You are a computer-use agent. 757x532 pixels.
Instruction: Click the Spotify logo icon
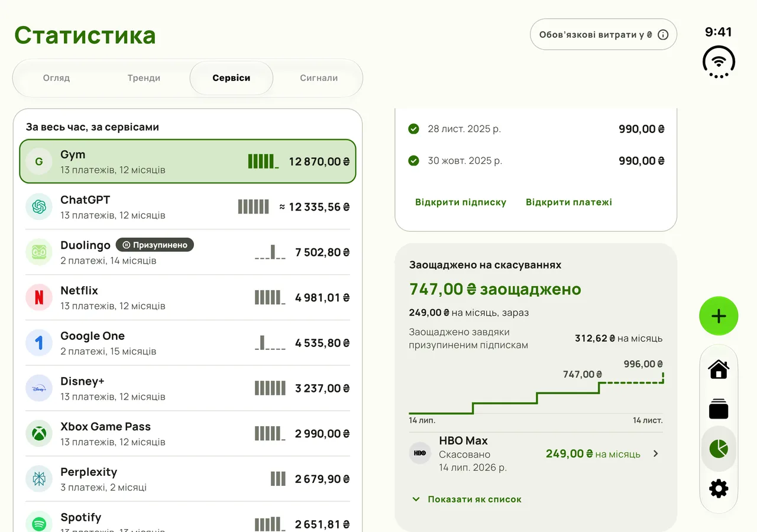tap(39, 524)
